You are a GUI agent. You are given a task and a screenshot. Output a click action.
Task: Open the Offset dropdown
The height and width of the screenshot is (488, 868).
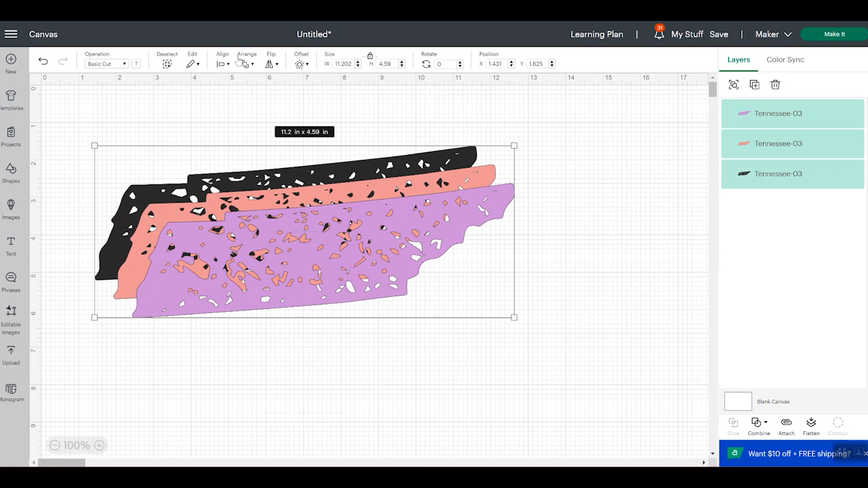[x=302, y=64]
